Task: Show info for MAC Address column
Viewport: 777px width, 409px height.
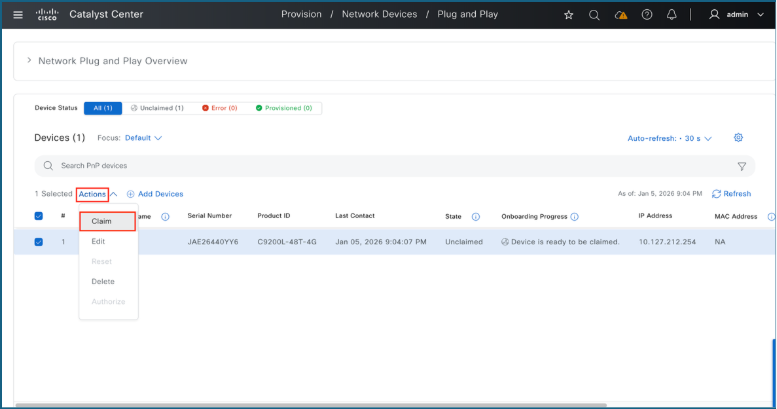Action: pyautogui.click(x=771, y=217)
